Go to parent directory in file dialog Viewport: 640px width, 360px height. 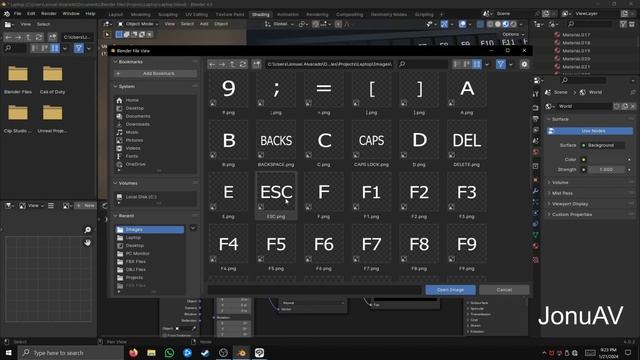click(232, 64)
